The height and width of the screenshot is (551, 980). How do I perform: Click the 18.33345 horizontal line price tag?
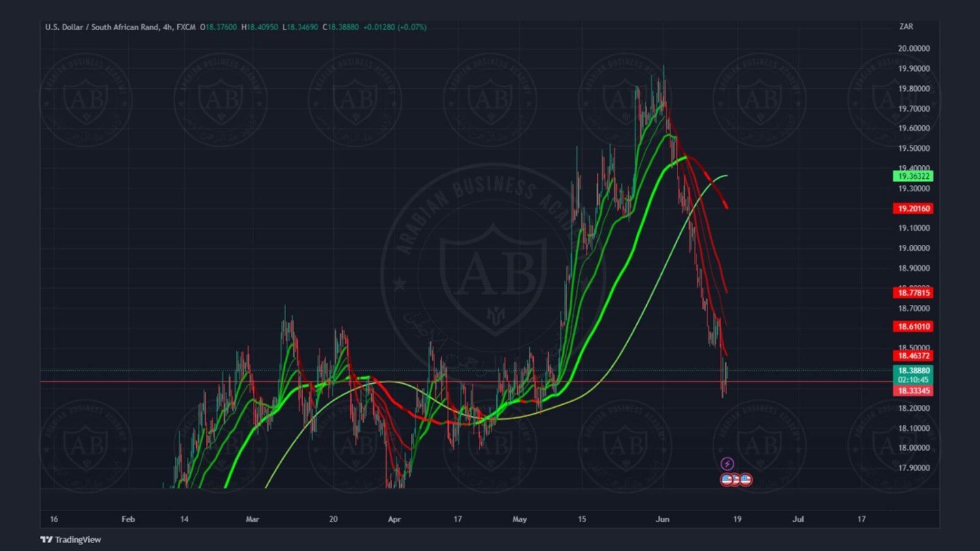(913, 391)
